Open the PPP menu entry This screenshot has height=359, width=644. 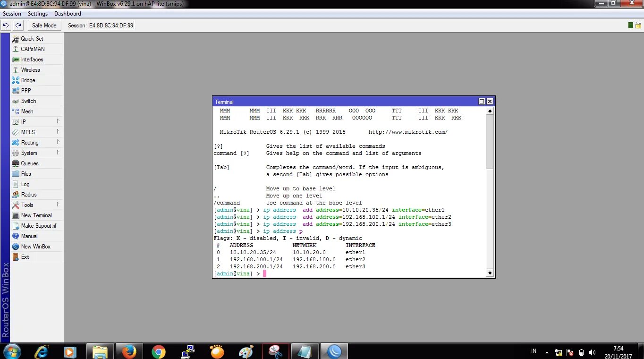(36, 91)
